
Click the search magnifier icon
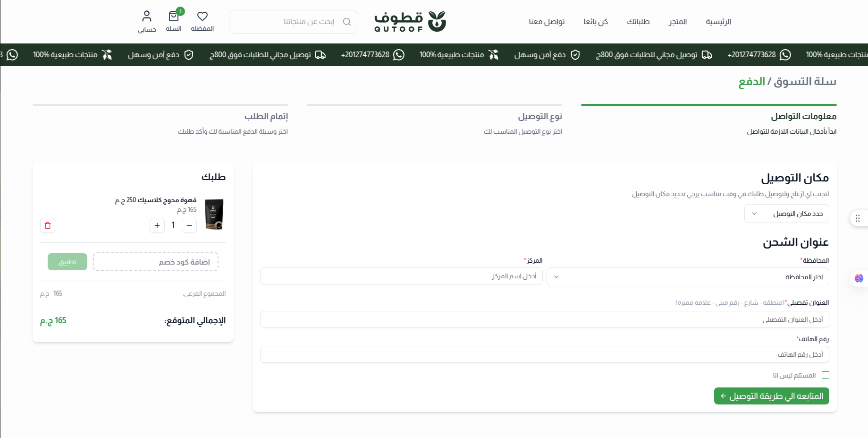(x=347, y=22)
